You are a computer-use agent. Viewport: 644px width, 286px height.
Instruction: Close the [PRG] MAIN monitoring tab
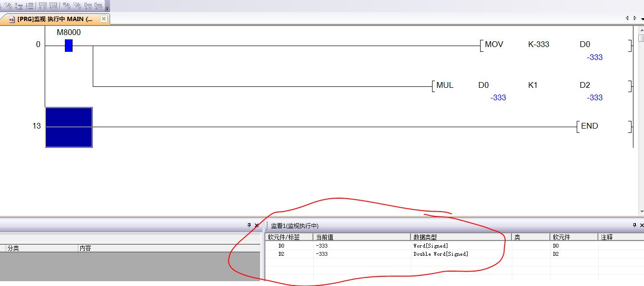coord(103,19)
